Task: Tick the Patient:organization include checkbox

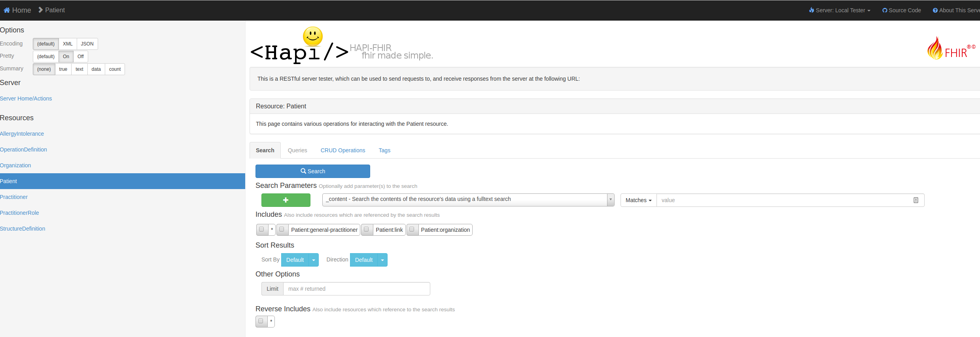Action: (412, 229)
